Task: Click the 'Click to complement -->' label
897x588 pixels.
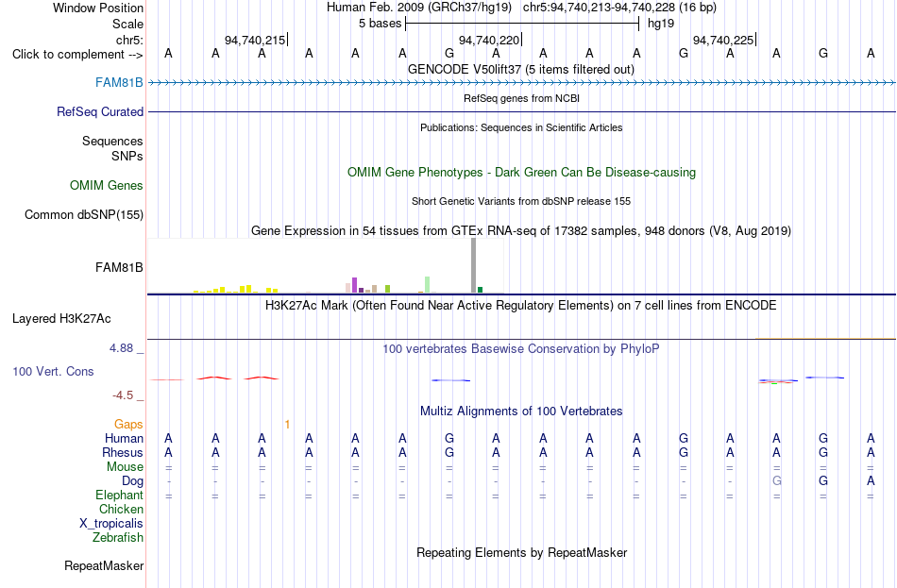Action: coord(77,55)
